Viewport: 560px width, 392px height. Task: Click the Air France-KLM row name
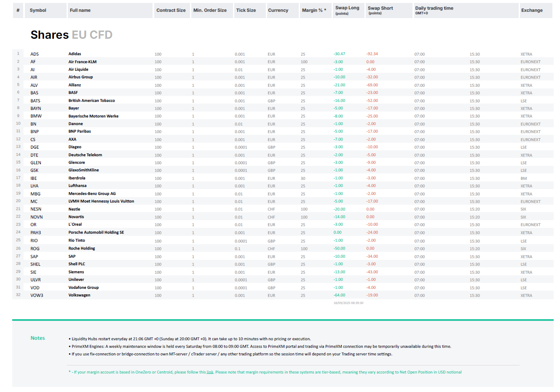[83, 62]
